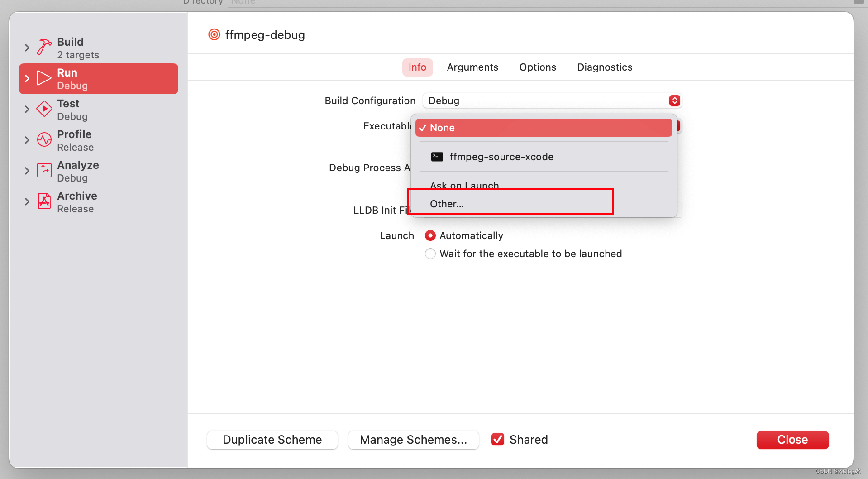Select the Build row with 2 targets
Viewport: 868px width, 479px height.
tap(99, 48)
